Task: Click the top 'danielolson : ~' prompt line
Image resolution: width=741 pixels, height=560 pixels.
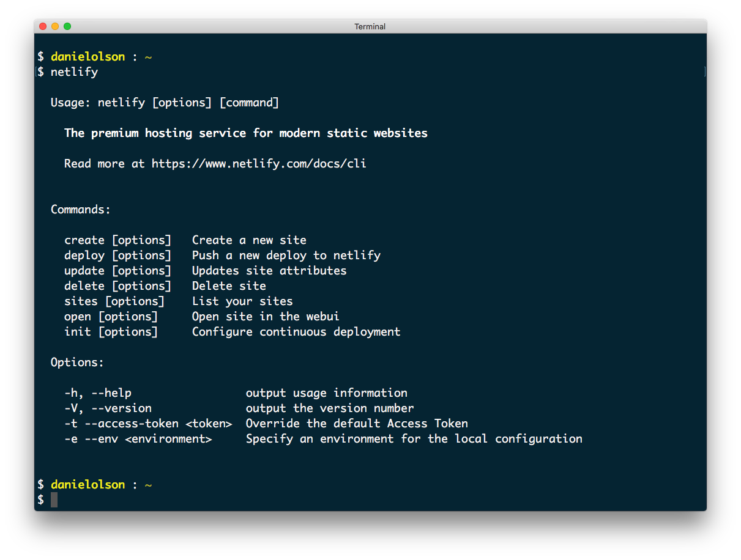Action: (95, 57)
